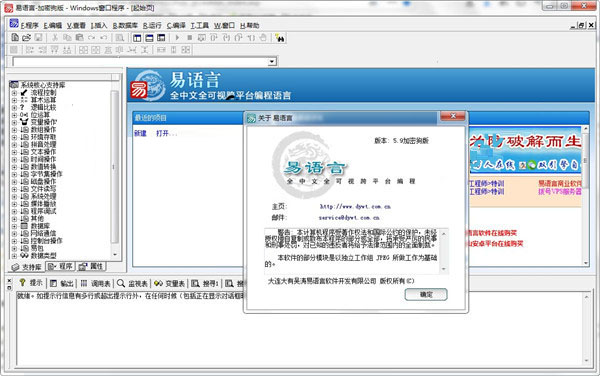Switch to the 输出 tab in bottom panel
The width and height of the screenshot is (600, 376).
click(x=62, y=283)
